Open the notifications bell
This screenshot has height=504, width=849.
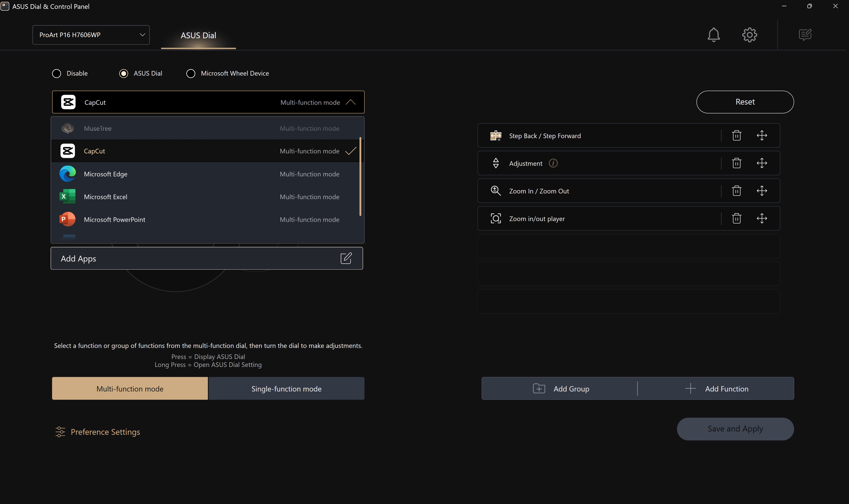tap(713, 35)
